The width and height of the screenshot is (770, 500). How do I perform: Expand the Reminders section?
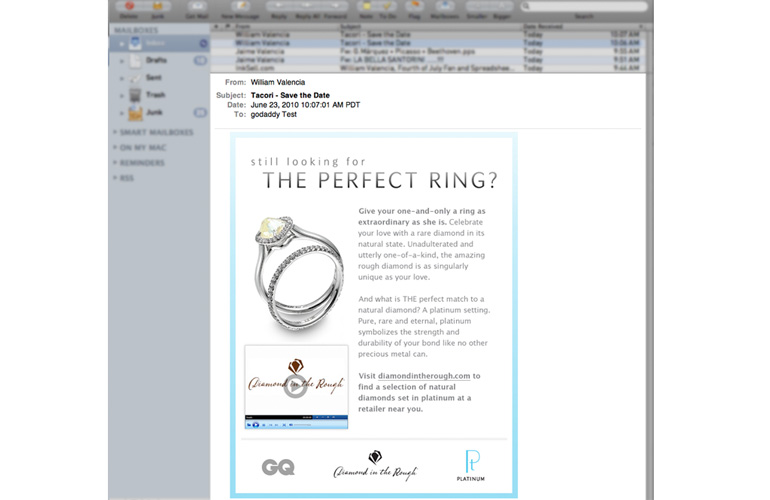click(x=115, y=163)
